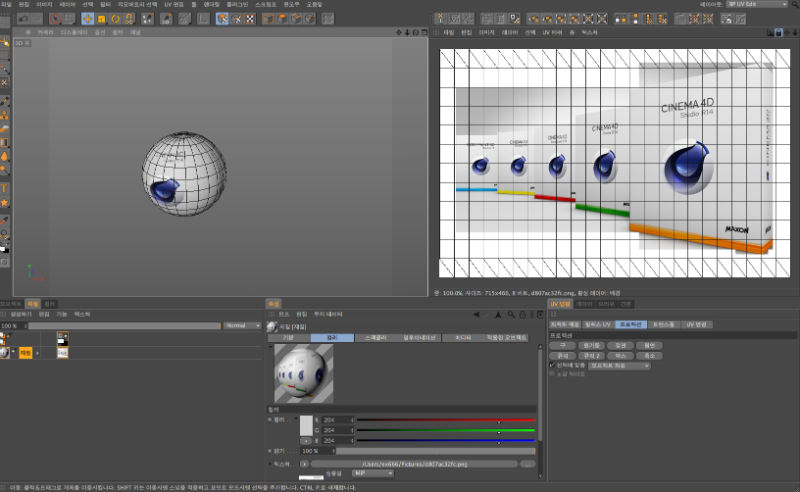The height and width of the screenshot is (492, 800).
Task: Click the first projection type button (sphere)
Action: coord(563,346)
